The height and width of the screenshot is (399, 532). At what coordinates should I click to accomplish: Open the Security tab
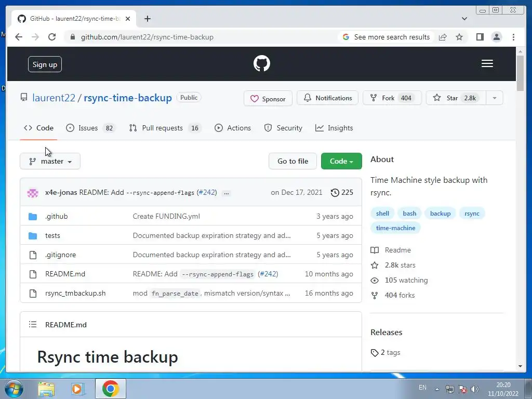coord(283,128)
